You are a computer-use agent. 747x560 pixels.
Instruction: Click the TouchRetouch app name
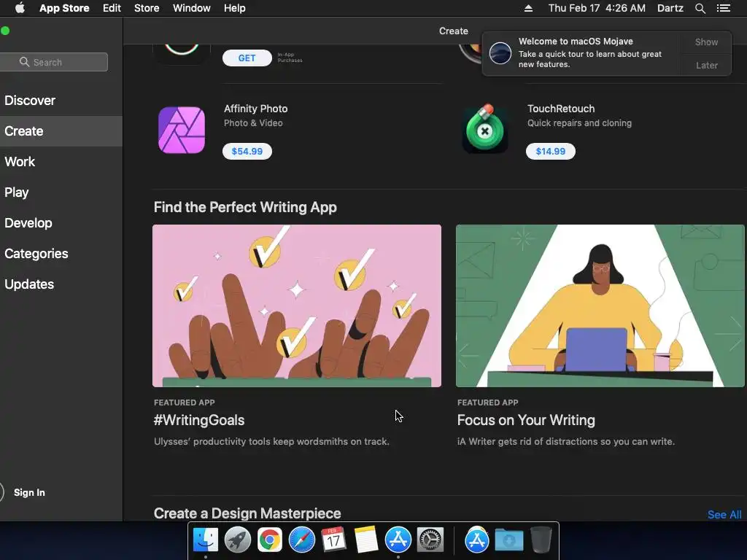(x=561, y=109)
